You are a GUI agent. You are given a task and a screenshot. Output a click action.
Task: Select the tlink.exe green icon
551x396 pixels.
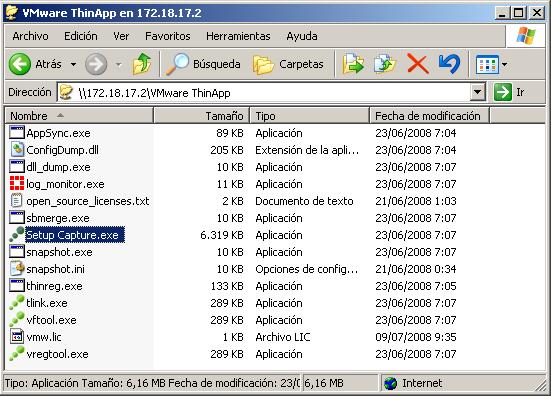(x=17, y=303)
